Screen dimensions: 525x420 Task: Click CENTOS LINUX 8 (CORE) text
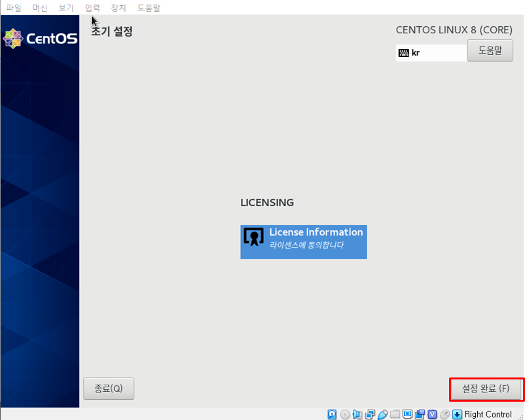coord(454,30)
